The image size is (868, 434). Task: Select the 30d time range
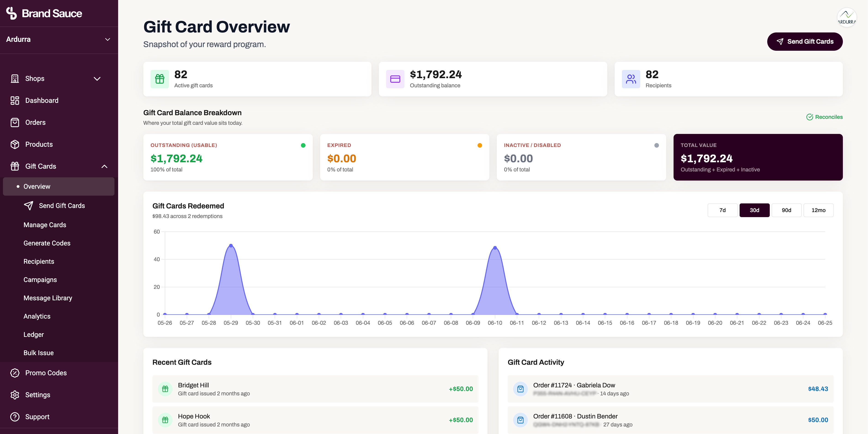pyautogui.click(x=754, y=210)
